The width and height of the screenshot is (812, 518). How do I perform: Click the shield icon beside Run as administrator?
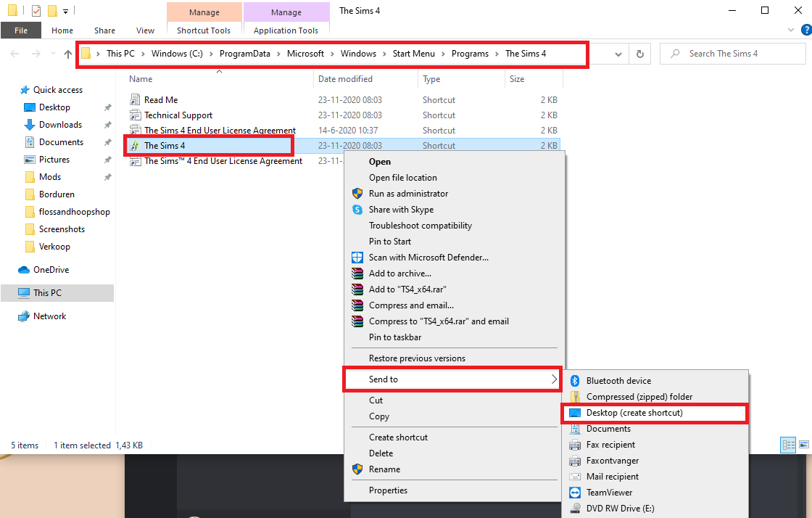357,194
